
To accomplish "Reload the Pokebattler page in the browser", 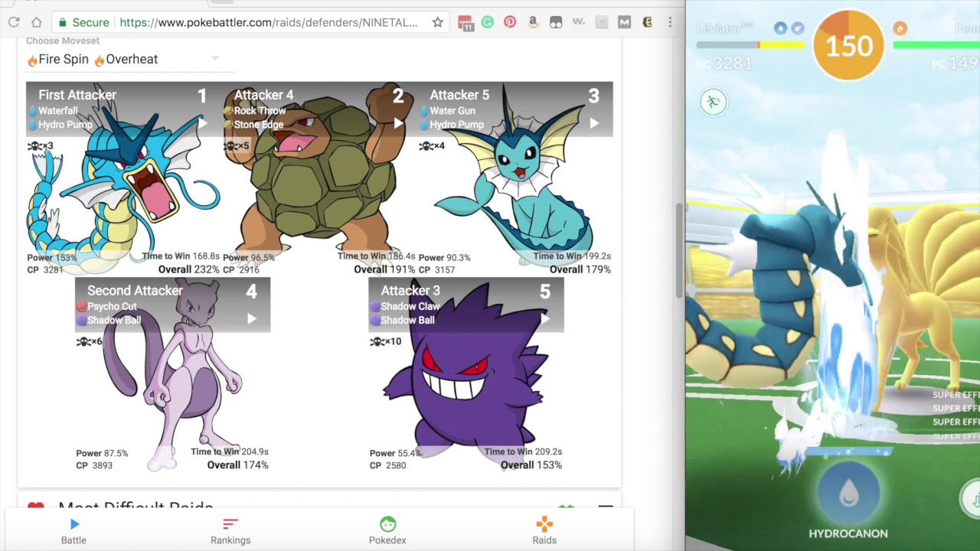I will coord(14,22).
